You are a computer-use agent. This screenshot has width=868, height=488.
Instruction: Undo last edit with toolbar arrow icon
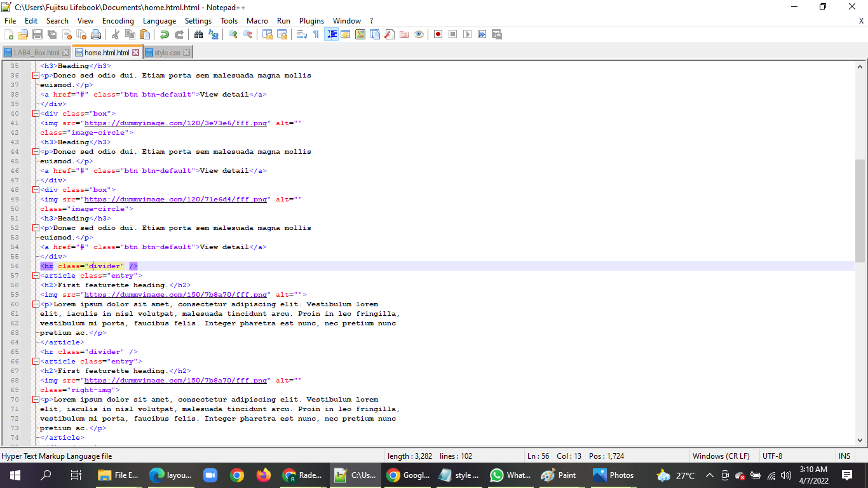pyautogui.click(x=164, y=35)
